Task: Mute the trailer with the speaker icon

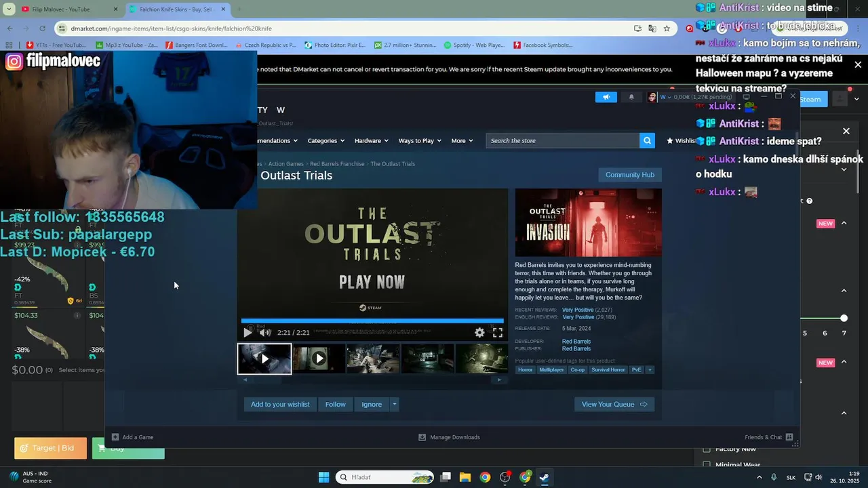Action: pyautogui.click(x=265, y=332)
